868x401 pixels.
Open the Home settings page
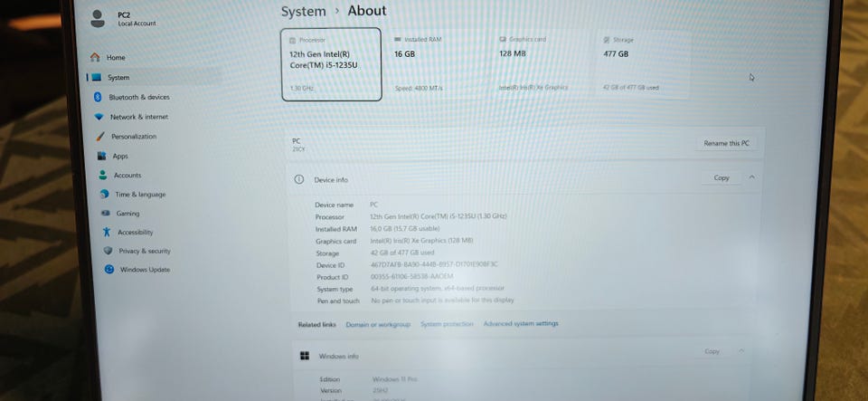pyautogui.click(x=115, y=57)
